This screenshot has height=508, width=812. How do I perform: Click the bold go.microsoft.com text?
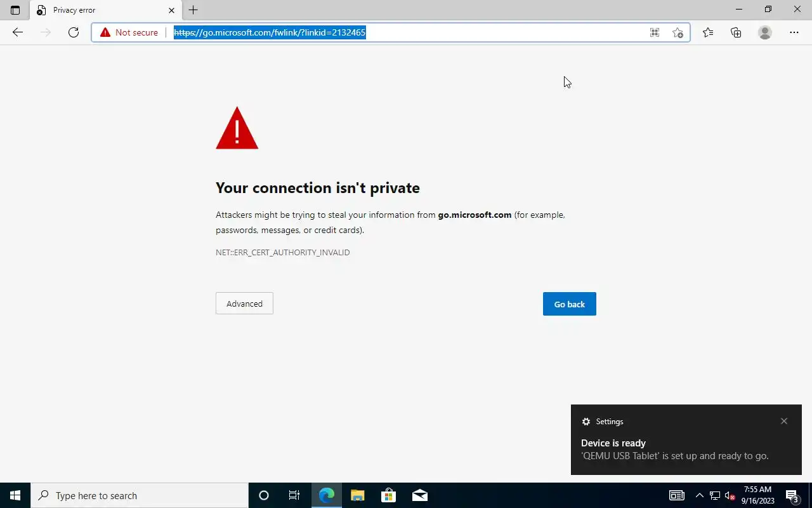coord(475,215)
